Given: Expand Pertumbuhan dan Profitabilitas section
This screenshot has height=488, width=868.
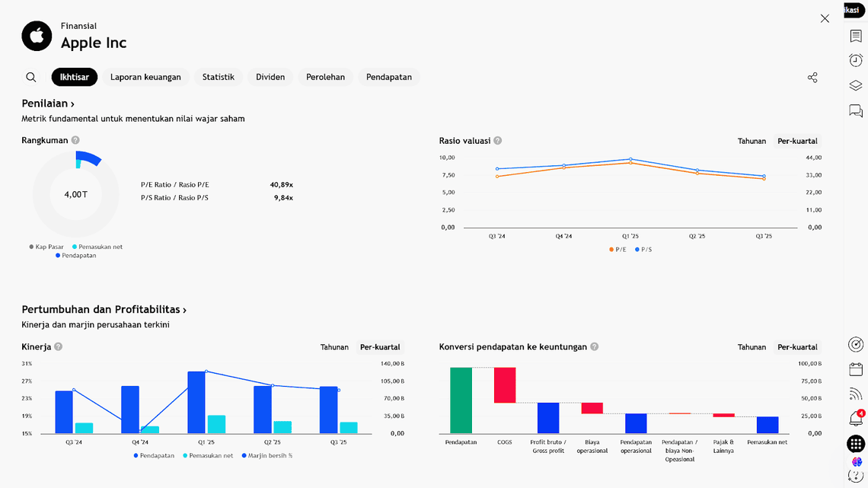Looking at the screenshot, I should [104, 310].
